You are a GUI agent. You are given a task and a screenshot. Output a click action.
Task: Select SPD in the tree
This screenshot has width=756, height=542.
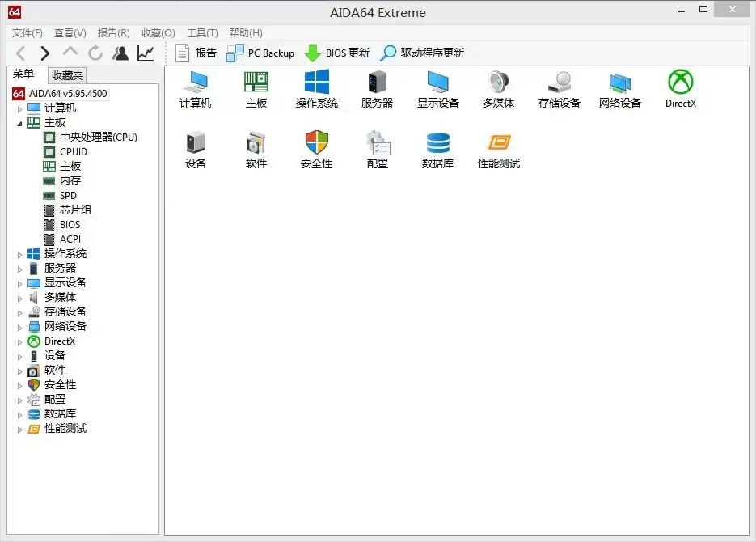click(x=61, y=195)
